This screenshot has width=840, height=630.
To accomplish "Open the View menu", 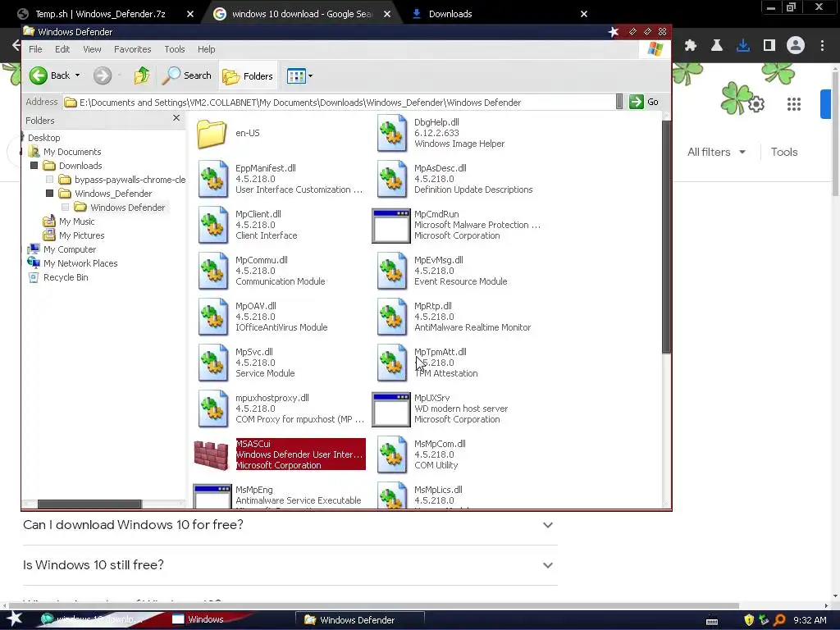I will (x=92, y=49).
